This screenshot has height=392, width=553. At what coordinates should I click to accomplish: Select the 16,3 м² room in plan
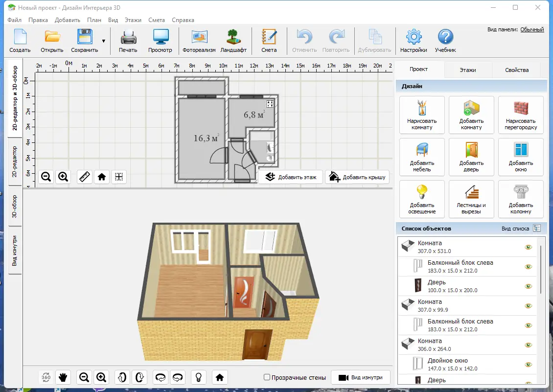coord(201,138)
